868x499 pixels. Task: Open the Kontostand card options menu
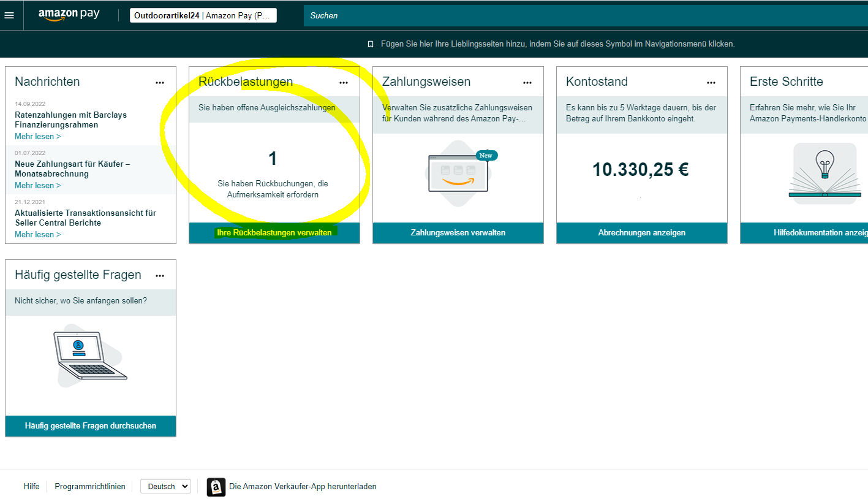pos(711,82)
